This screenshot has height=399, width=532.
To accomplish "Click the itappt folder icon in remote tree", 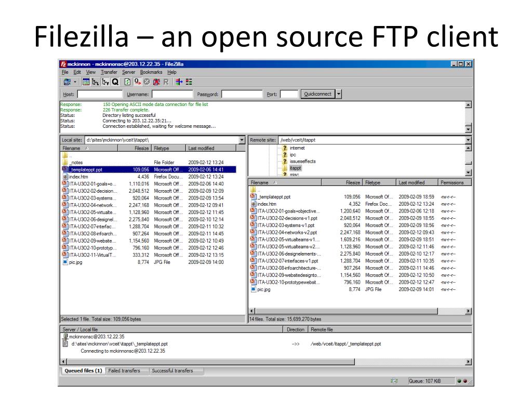I will point(285,168).
